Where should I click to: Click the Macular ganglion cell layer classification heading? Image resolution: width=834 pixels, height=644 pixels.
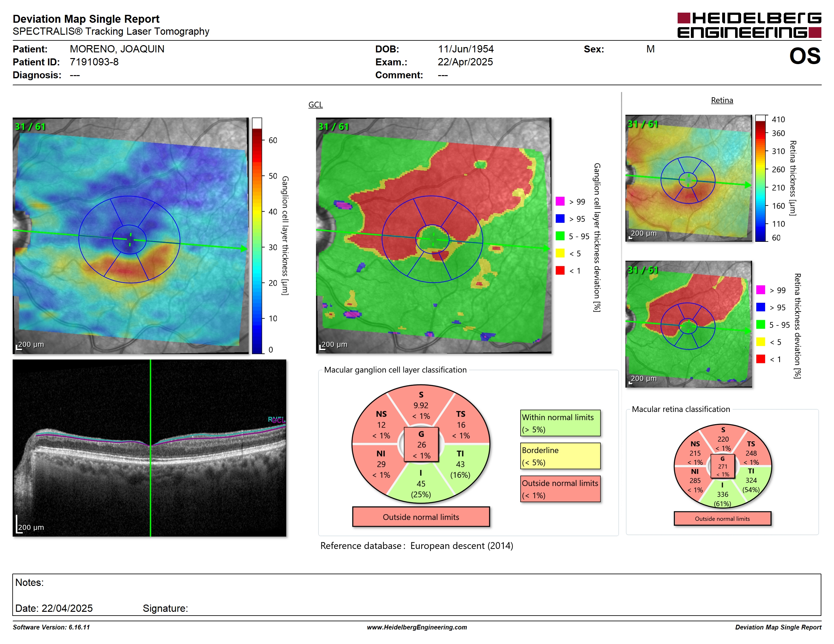(395, 370)
